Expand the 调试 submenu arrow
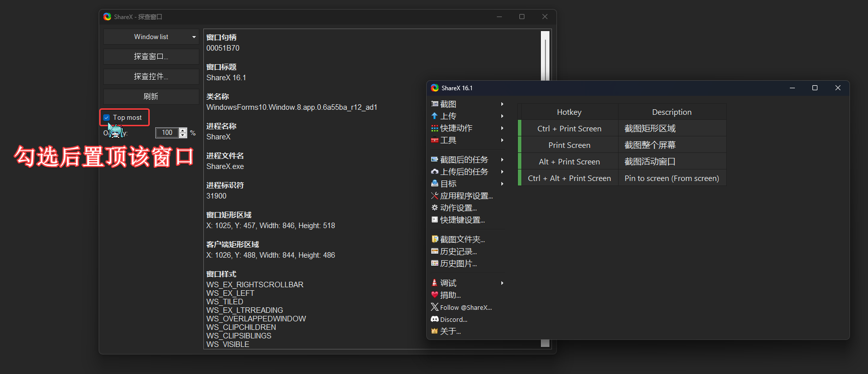The height and width of the screenshot is (374, 868). (x=502, y=283)
